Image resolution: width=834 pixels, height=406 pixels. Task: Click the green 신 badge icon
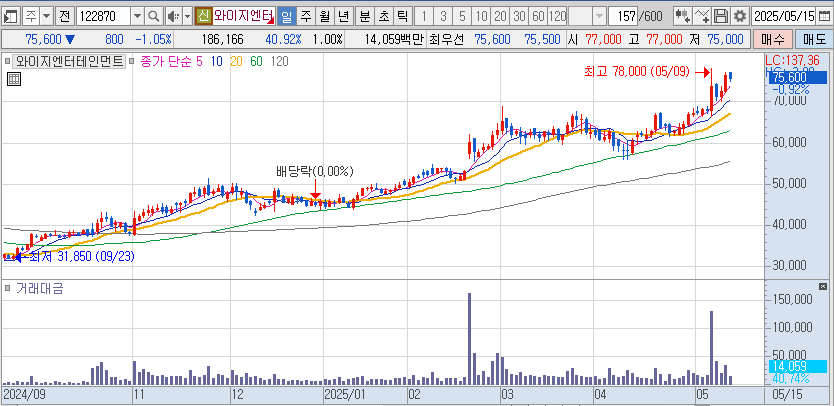click(202, 17)
